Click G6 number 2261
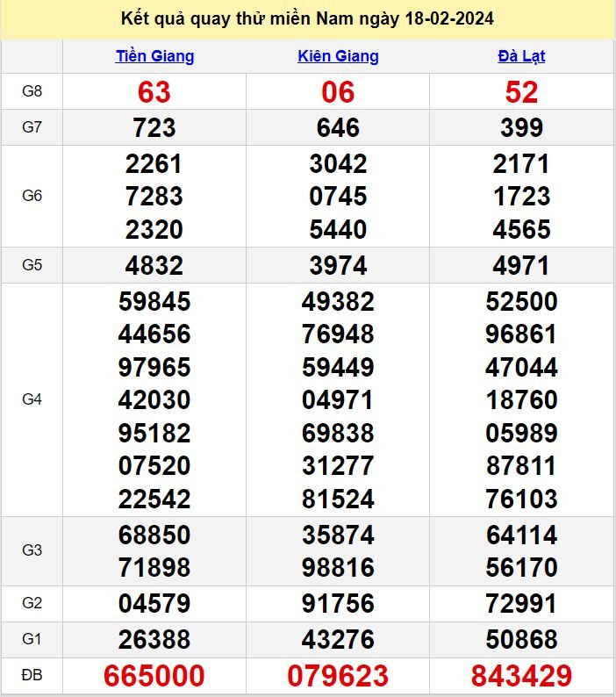Viewport: 616px width, 697px height. coord(154,164)
